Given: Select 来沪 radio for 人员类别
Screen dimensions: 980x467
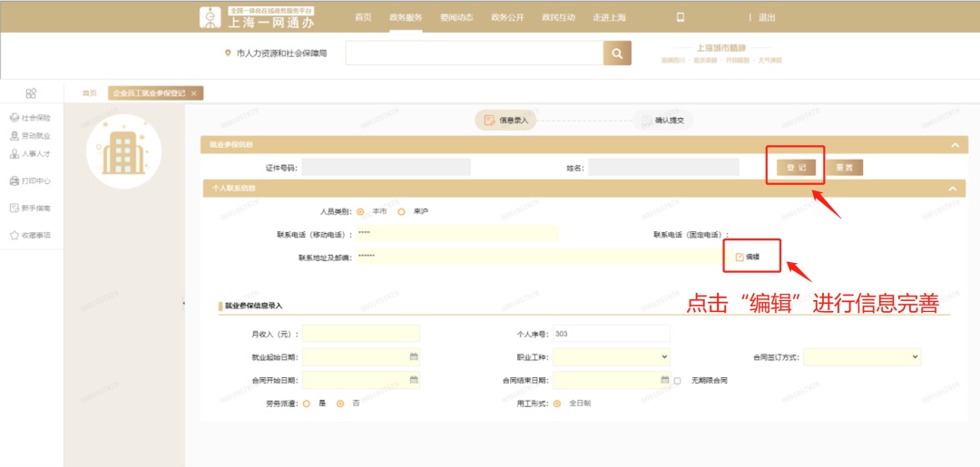Looking at the screenshot, I should [x=401, y=211].
